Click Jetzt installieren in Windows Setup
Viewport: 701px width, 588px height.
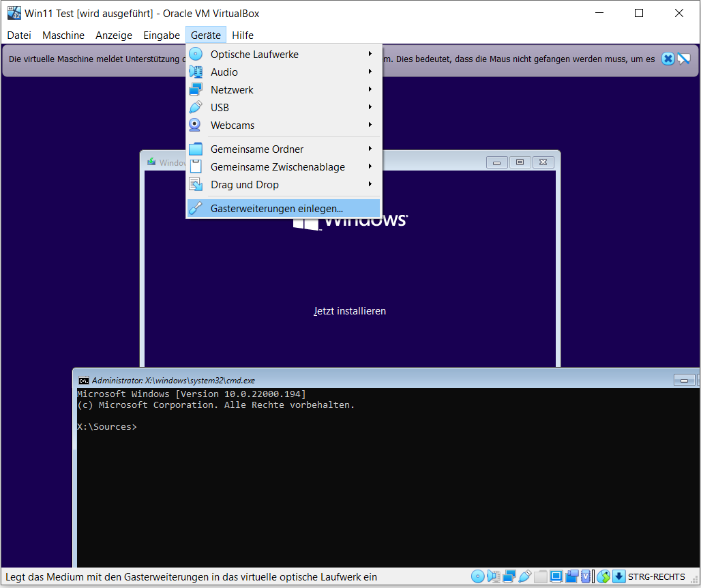[350, 311]
